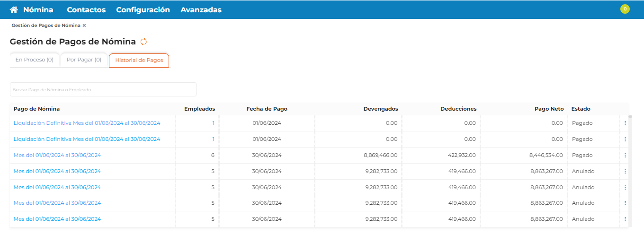Click the home icon in the top bar
This screenshot has height=235, width=644.
14,9
